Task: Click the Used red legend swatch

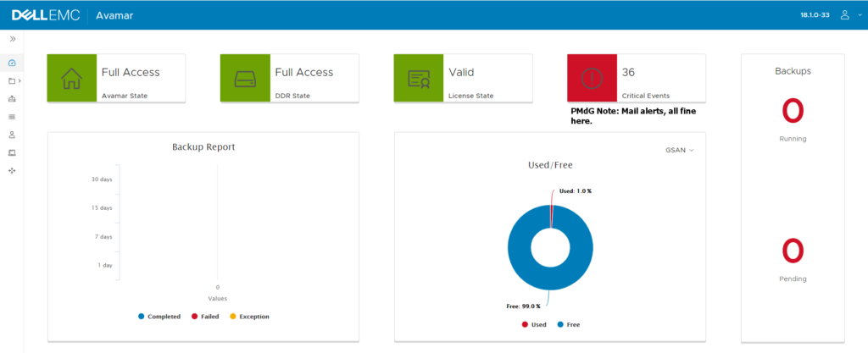Action: pos(524,324)
